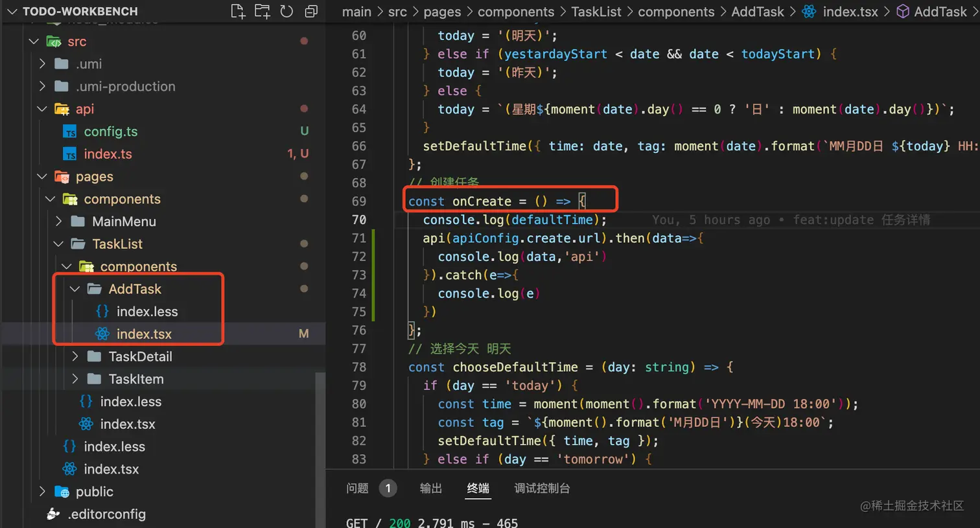The height and width of the screenshot is (528, 980).
Task: Refresh the Explorer file tree
Action: (x=286, y=11)
